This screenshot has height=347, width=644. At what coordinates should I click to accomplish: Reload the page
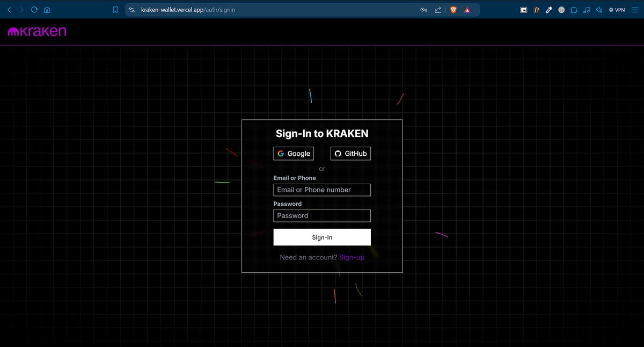[x=34, y=10]
